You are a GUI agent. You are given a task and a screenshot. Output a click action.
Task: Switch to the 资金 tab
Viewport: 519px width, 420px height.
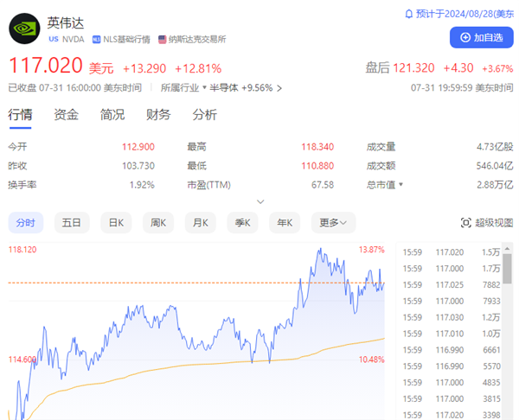point(66,115)
